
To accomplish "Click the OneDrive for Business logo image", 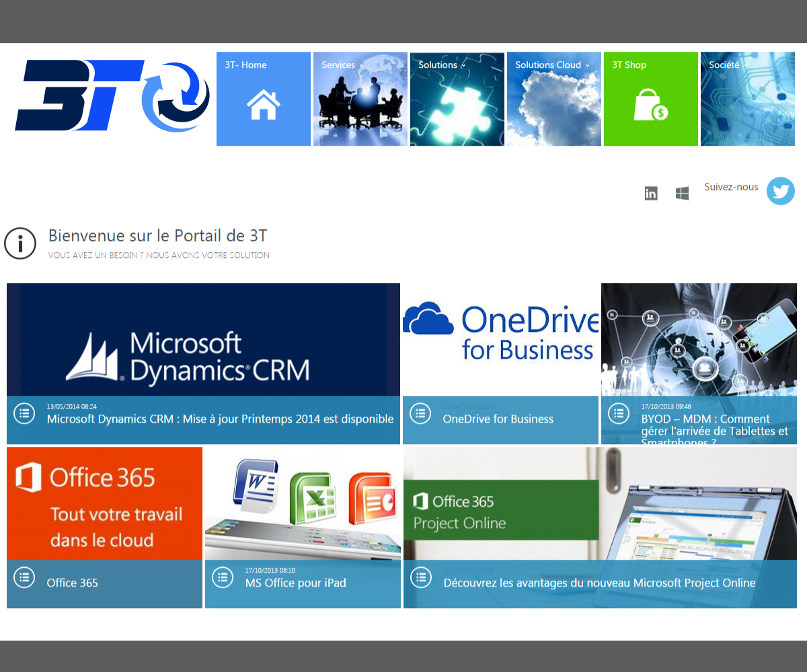I will click(x=500, y=339).
